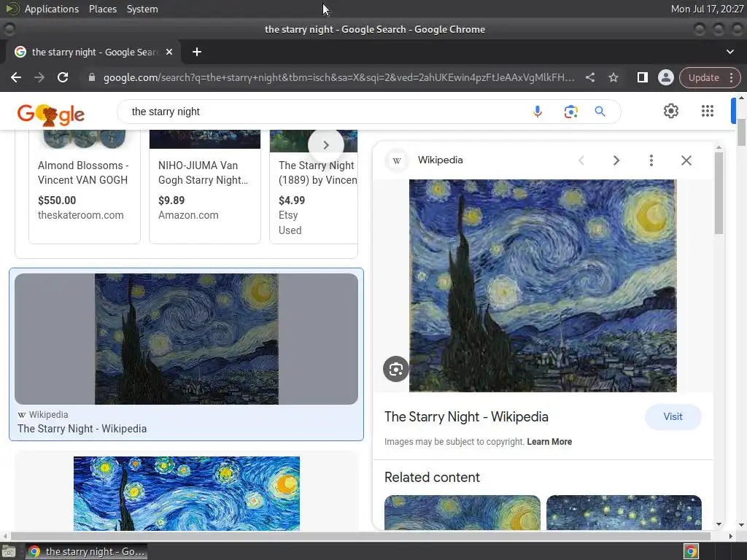
Task: Open the Applications menu
Action: [52, 9]
